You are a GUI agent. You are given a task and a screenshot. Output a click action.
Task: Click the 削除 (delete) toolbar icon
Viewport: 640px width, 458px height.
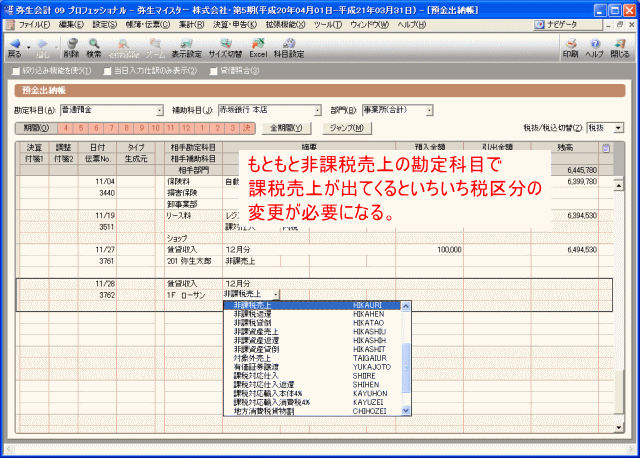(x=71, y=48)
